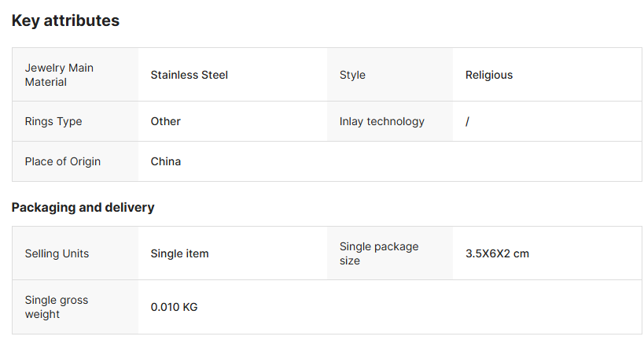The image size is (644, 340).
Task: Click the slash value beside Inlay technology
Action: pos(467,121)
